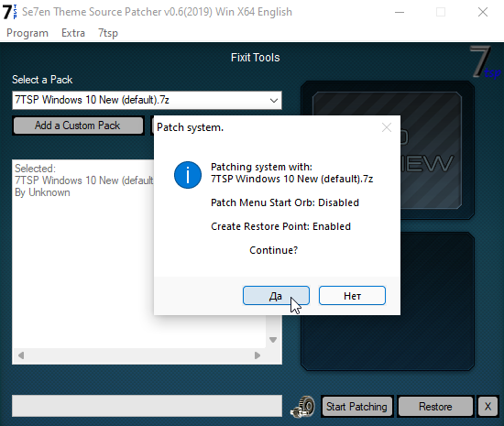Click the gears settings icon near Start Patching
The image size is (504, 426).
tap(302, 407)
